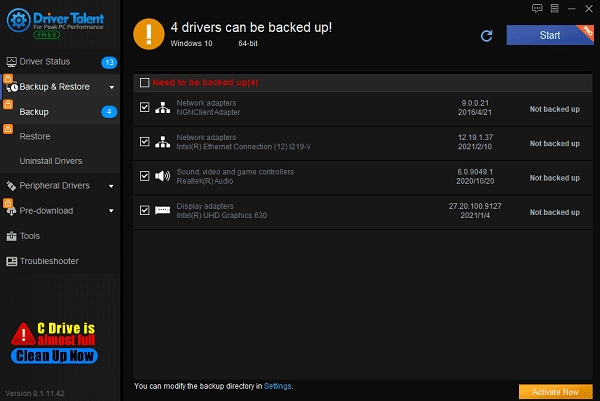
Task: Click the 'Display adapters' label
Action: (x=205, y=206)
